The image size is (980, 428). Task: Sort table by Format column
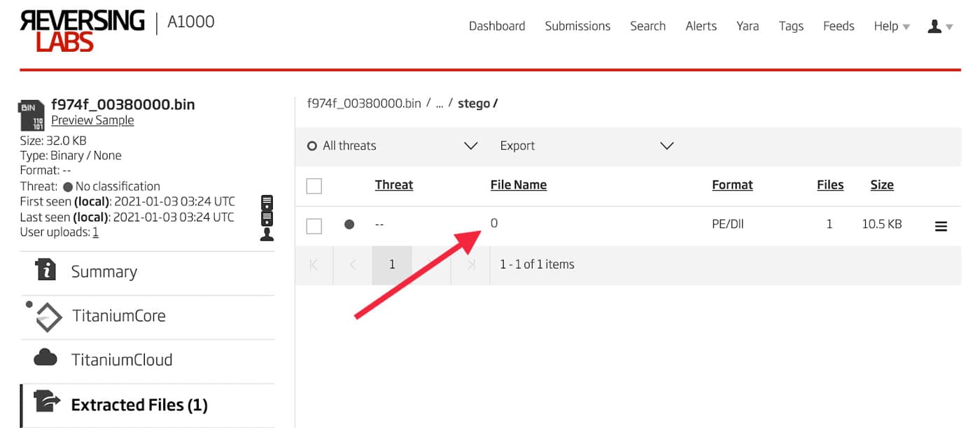tap(732, 185)
